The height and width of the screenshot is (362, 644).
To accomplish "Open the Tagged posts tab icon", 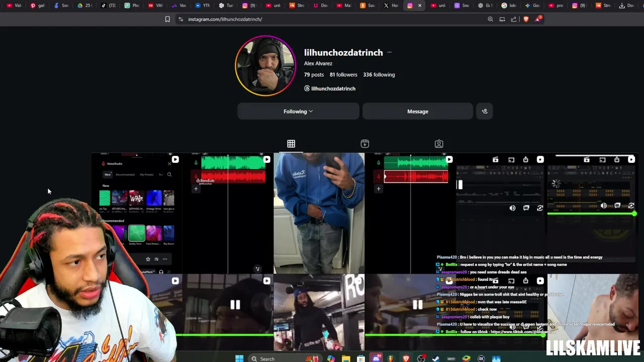I will click(x=439, y=144).
